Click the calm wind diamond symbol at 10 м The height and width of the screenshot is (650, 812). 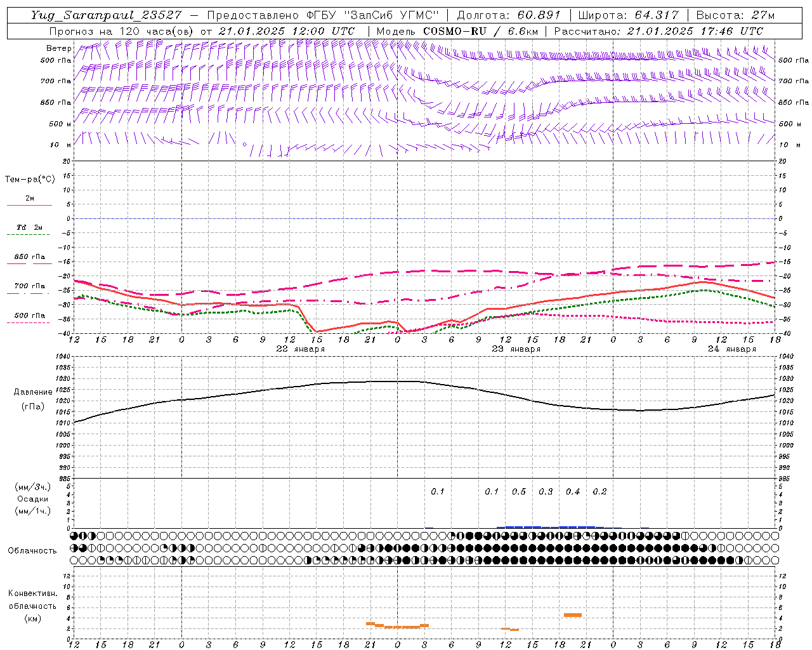(244, 145)
